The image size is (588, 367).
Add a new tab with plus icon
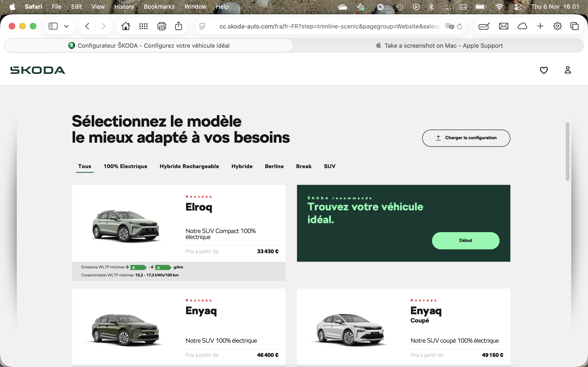click(x=540, y=26)
